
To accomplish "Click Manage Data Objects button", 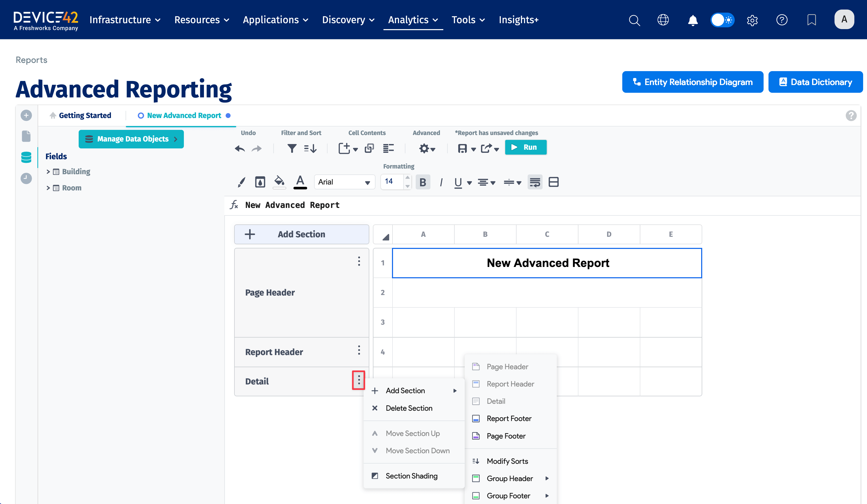I will 131,139.
